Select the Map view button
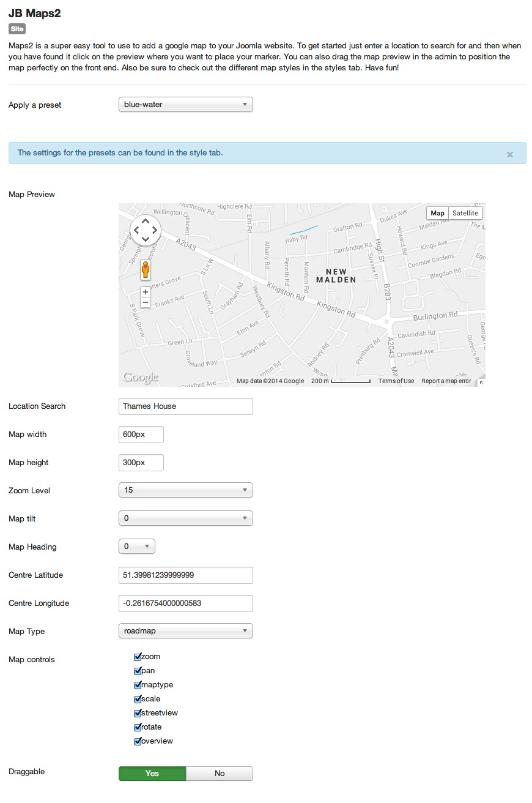 pyautogui.click(x=437, y=213)
